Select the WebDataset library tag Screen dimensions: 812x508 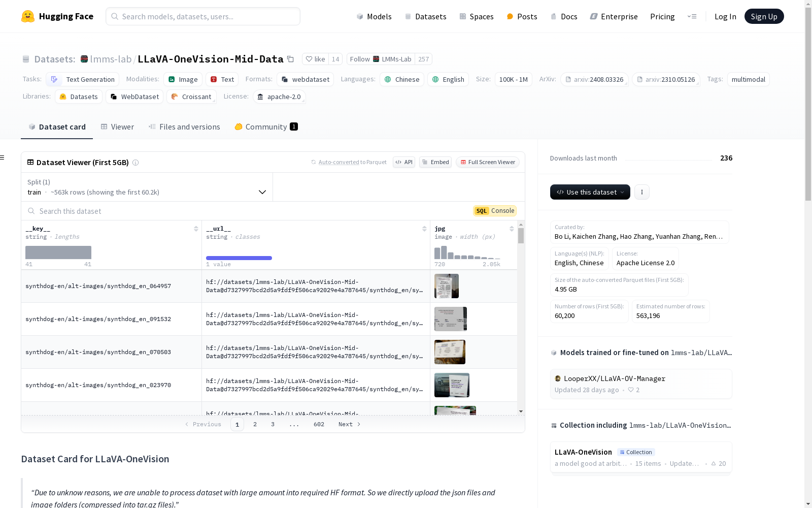pyautogui.click(x=134, y=97)
